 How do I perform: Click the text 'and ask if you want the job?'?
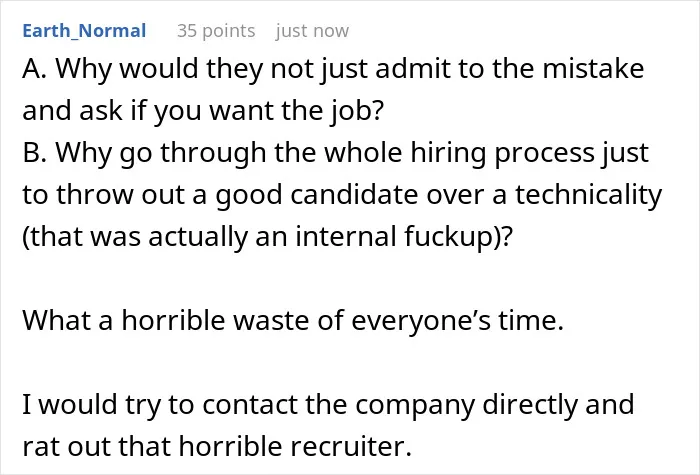[x=203, y=111]
